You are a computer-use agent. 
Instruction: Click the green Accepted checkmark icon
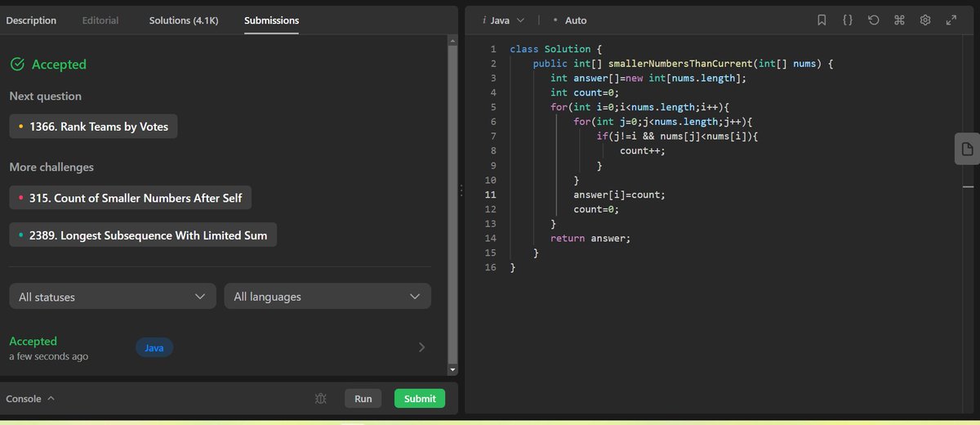pyautogui.click(x=17, y=64)
